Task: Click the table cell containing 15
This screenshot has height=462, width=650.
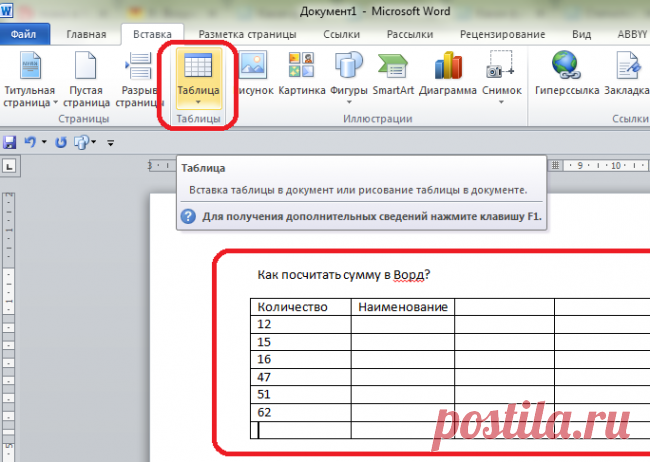Action: point(301,342)
